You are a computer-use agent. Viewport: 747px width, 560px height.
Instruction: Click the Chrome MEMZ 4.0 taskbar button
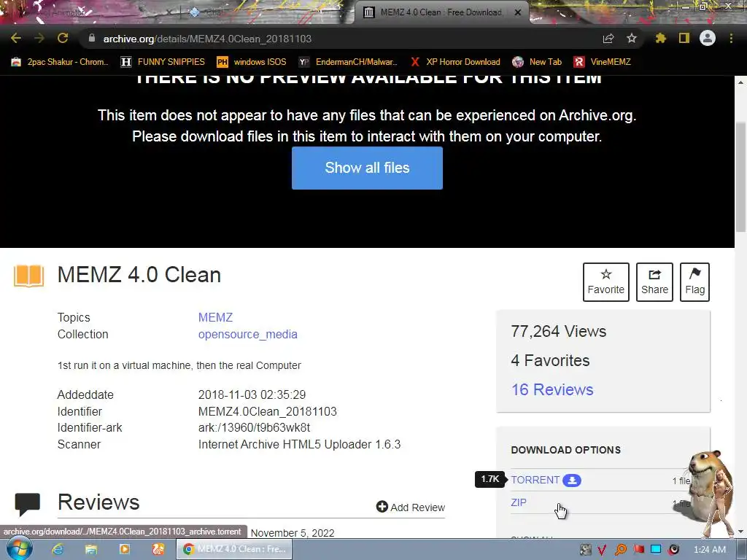(234, 549)
